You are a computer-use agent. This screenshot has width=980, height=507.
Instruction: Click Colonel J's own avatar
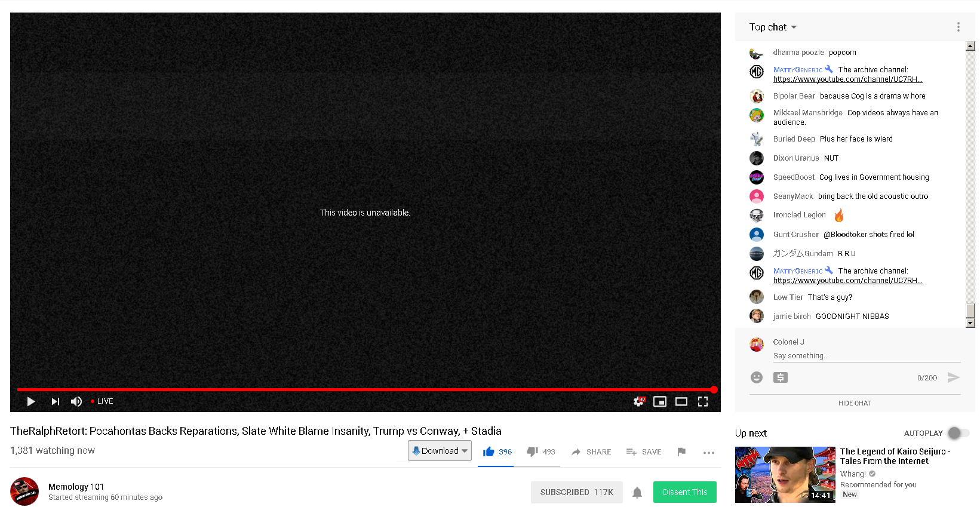pyautogui.click(x=757, y=345)
